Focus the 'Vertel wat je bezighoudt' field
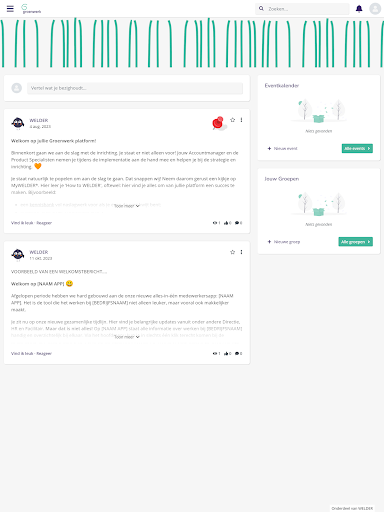This screenshot has height=512, width=384. click(135, 88)
